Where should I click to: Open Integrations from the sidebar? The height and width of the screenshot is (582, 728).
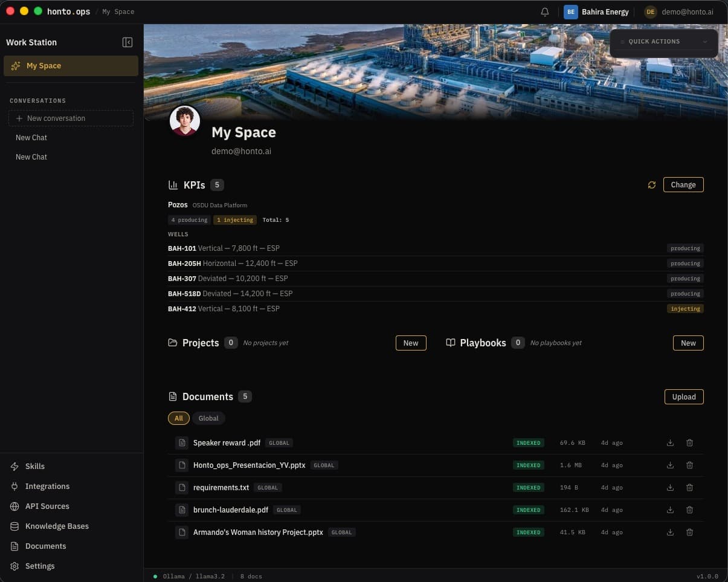click(x=47, y=486)
